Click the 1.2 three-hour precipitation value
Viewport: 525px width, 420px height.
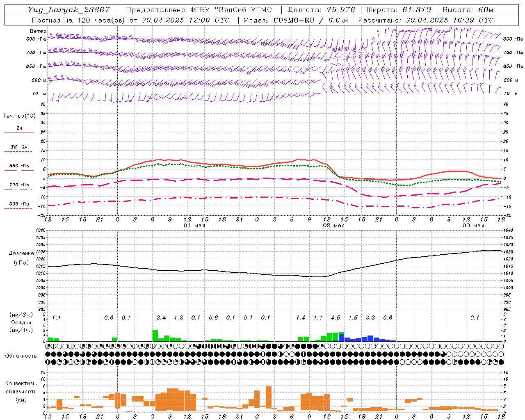coord(178,318)
